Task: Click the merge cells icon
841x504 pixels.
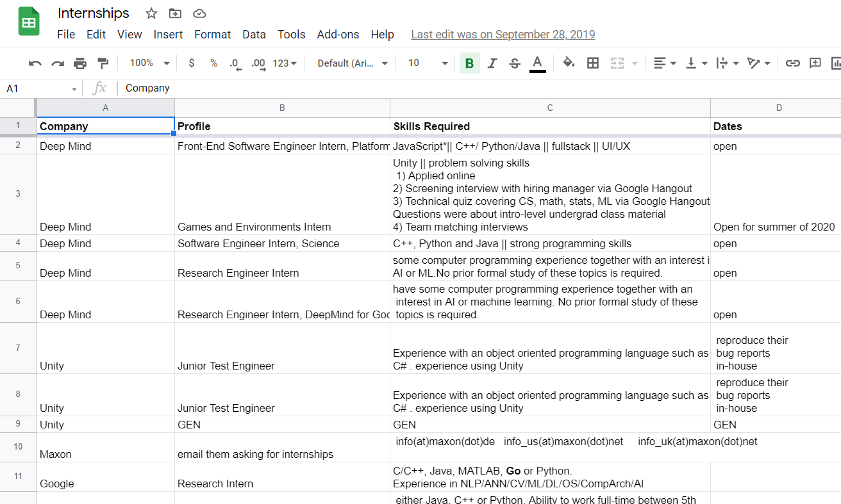Action: (x=617, y=63)
